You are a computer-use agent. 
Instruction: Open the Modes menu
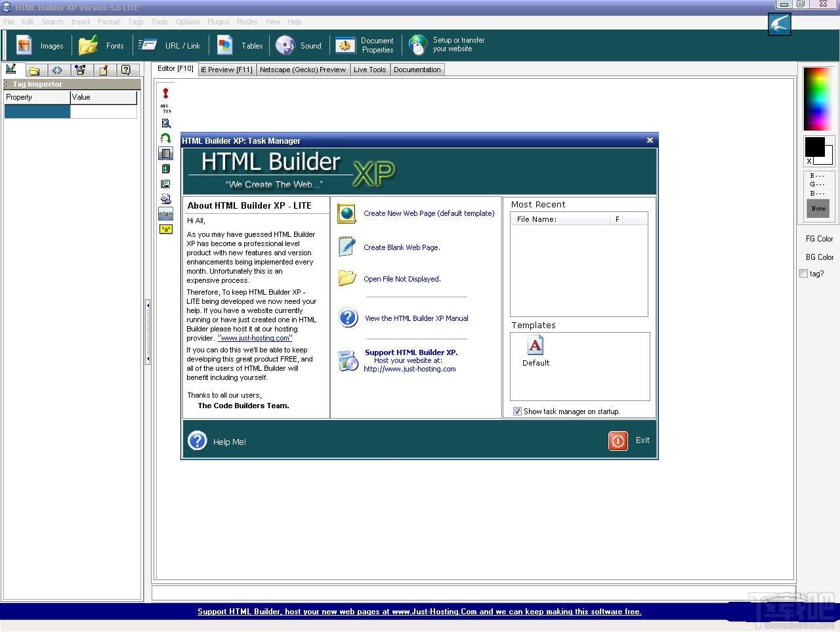247,22
